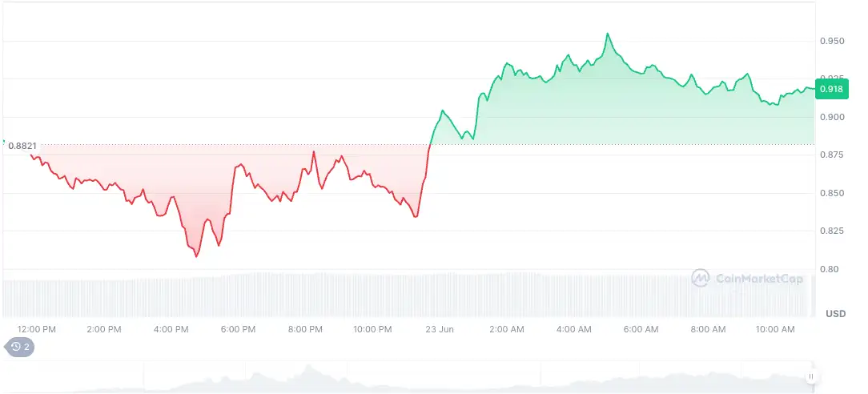This screenshot has width=868, height=394.
Task: Click the 0.950 price axis label
Action: tap(832, 41)
